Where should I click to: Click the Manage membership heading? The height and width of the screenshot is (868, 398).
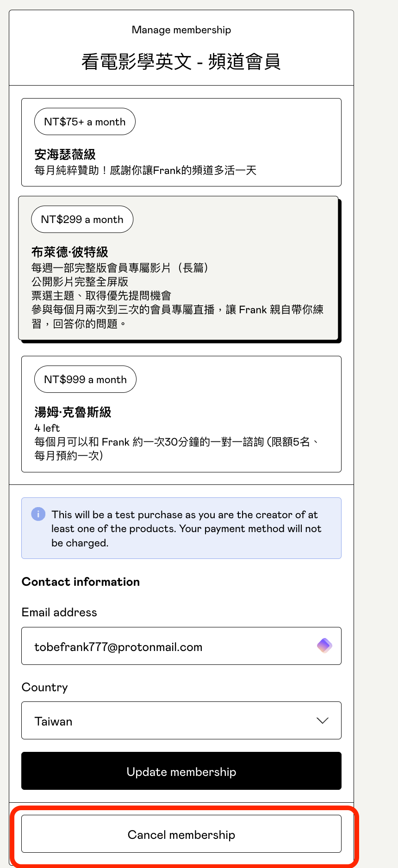pyautogui.click(x=181, y=30)
